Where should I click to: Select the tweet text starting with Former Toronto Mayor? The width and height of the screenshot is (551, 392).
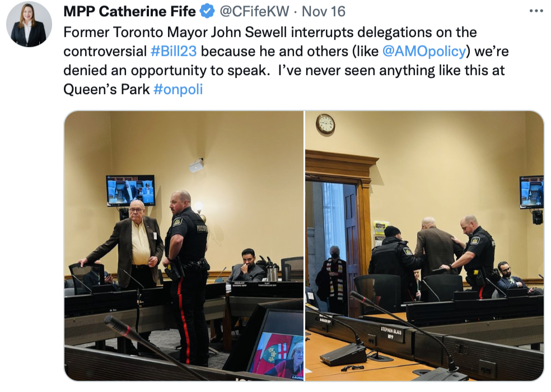286,61
